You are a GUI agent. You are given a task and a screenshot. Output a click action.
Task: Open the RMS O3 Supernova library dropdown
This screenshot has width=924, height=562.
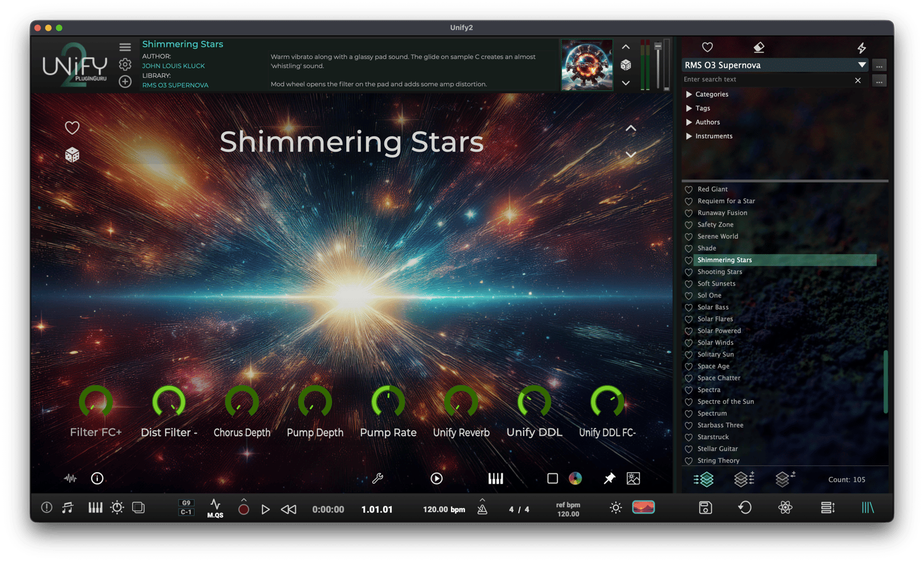click(x=776, y=65)
